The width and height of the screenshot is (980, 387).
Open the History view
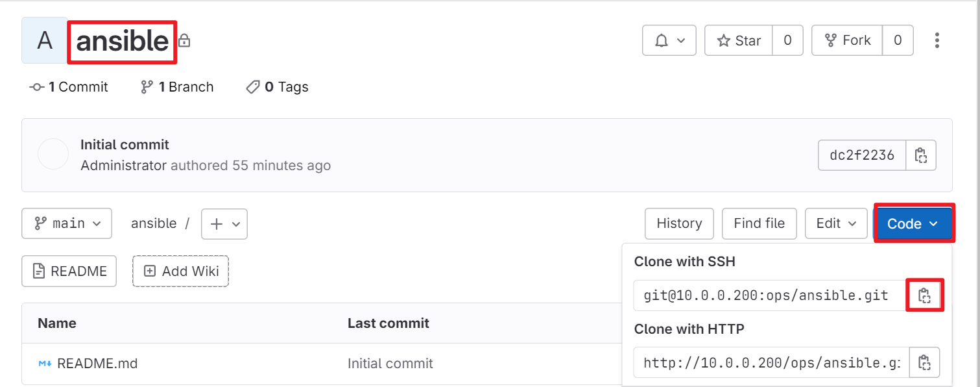click(679, 223)
